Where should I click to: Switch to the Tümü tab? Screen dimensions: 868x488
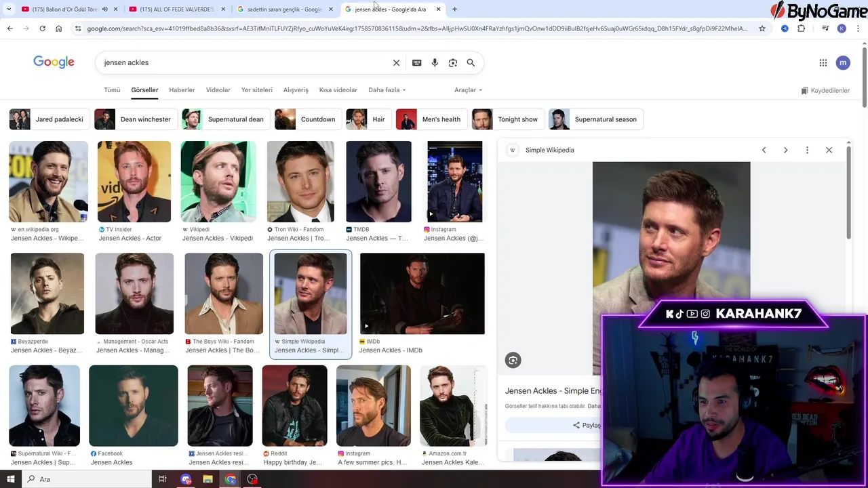coord(112,90)
